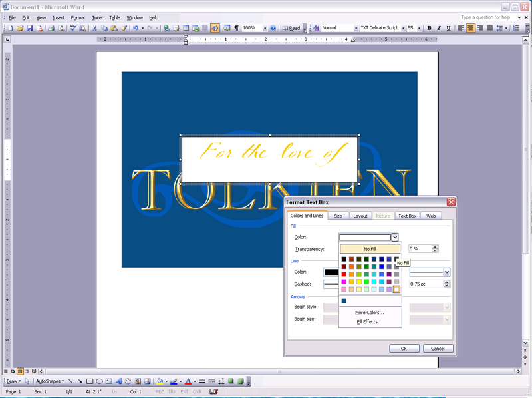Open the font color dropdown arrow
The height and width of the screenshot is (398, 532).
pos(195,381)
